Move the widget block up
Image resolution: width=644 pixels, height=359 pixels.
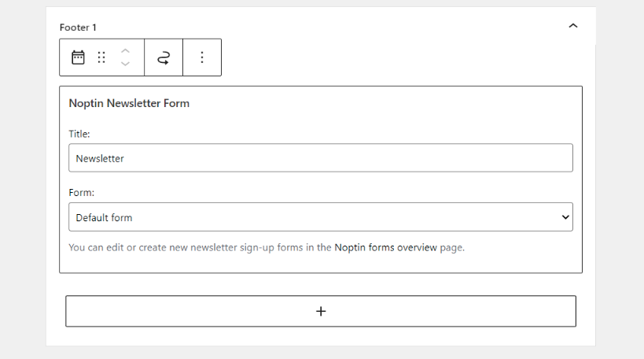[x=125, y=51]
